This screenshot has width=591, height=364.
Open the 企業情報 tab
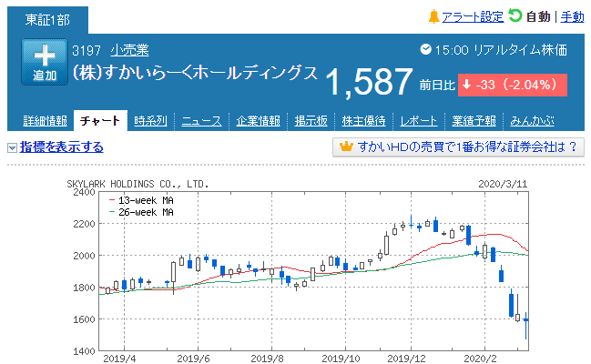coord(259,121)
